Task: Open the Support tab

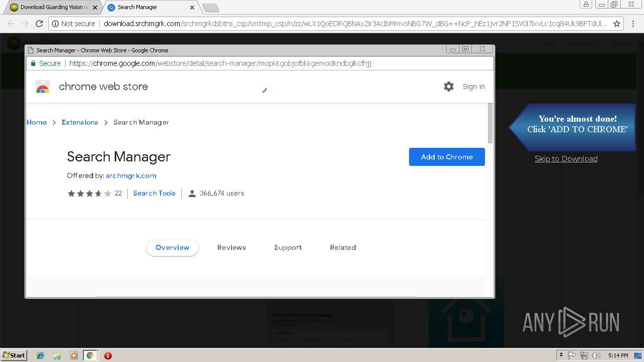Action: [288, 247]
